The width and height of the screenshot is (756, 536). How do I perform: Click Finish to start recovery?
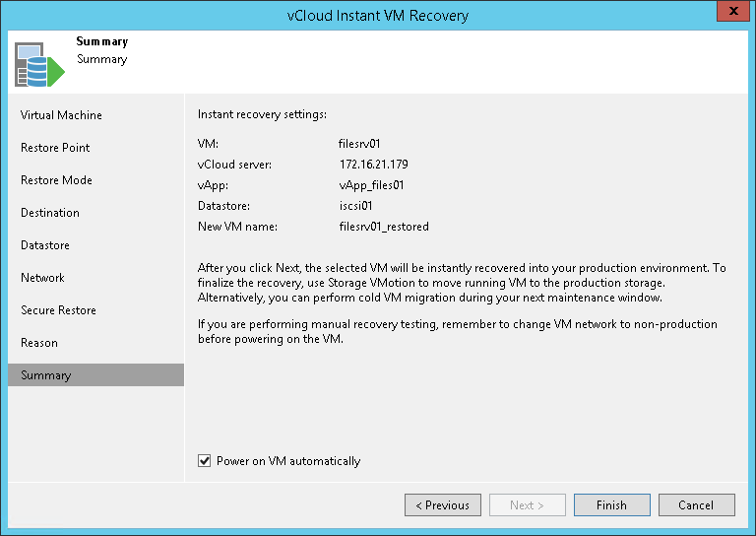[x=612, y=505]
